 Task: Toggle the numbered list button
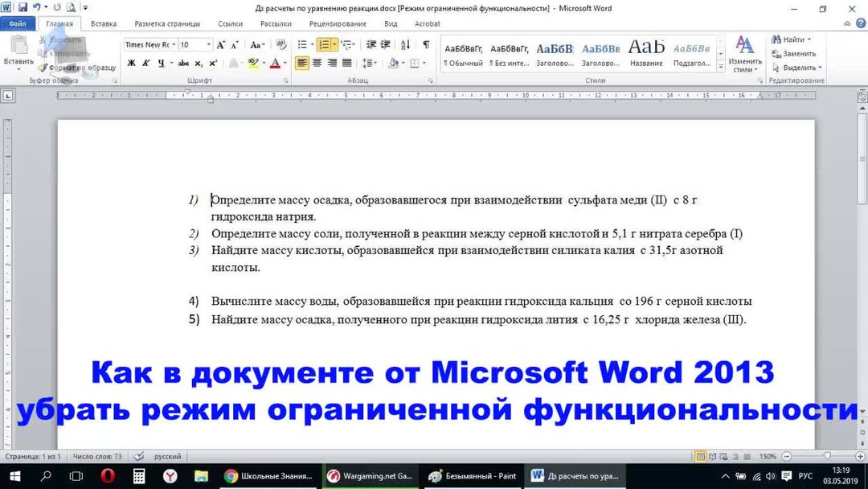[x=324, y=45]
